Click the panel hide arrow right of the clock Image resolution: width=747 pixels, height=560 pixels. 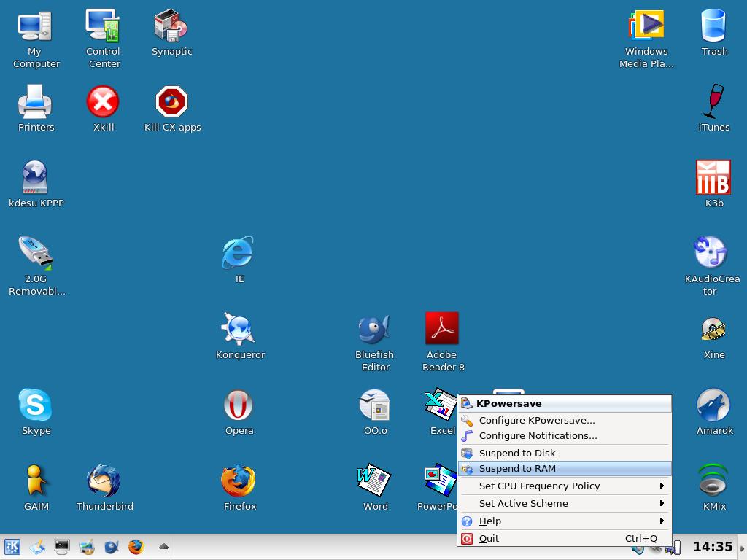coord(742,548)
